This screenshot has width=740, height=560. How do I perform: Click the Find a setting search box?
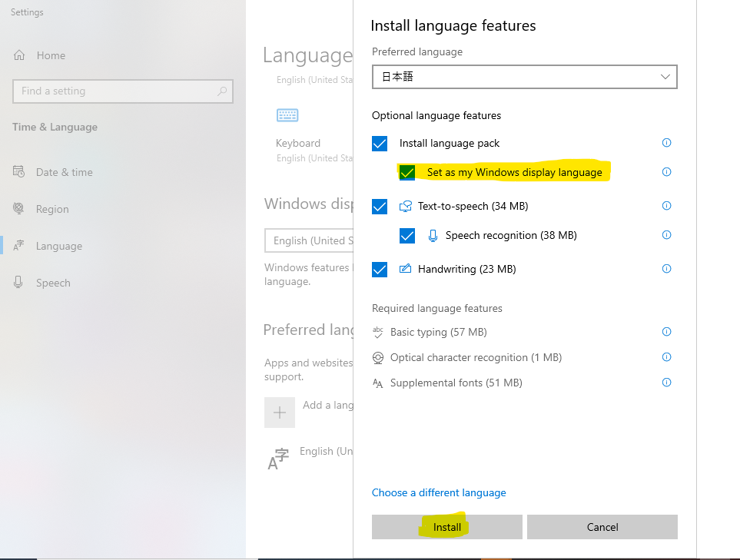123,91
